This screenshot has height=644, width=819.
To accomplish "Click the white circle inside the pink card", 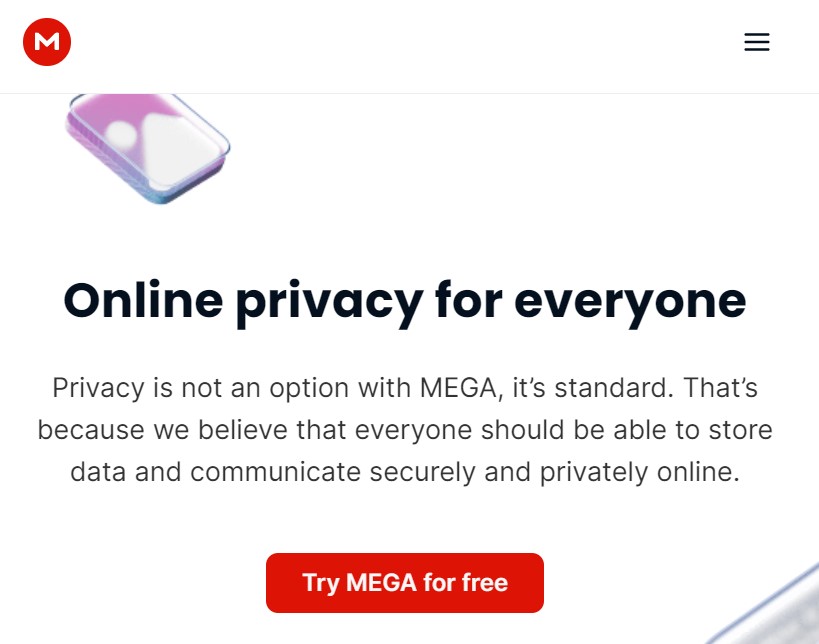I will pyautogui.click(x=121, y=134).
